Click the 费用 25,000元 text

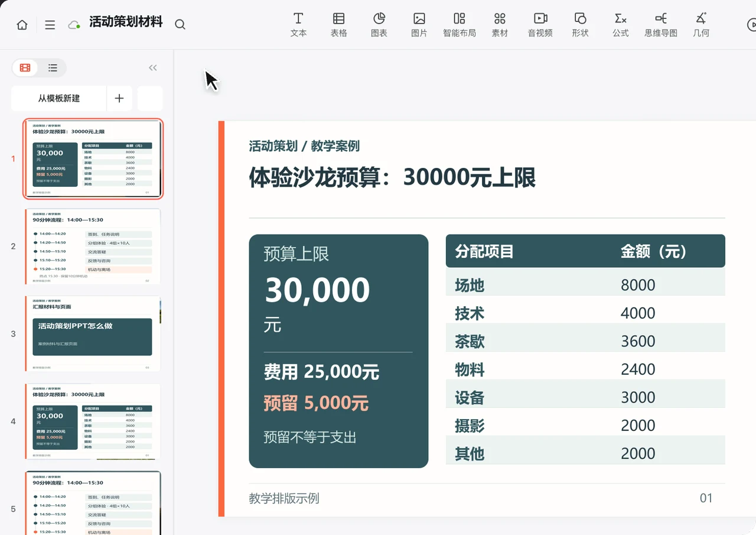(321, 372)
